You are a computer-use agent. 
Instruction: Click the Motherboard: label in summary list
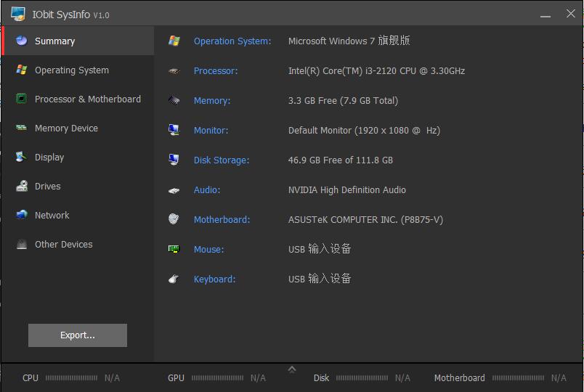point(222,220)
